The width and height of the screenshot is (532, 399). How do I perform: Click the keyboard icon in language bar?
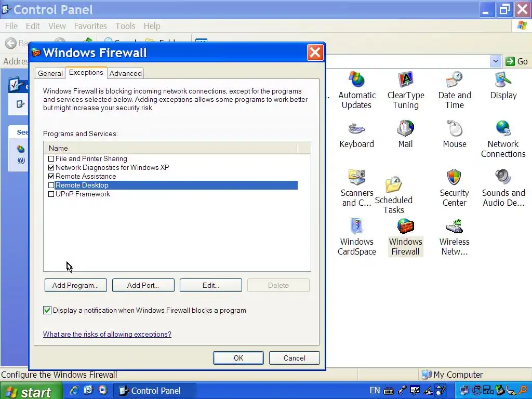[x=389, y=391]
